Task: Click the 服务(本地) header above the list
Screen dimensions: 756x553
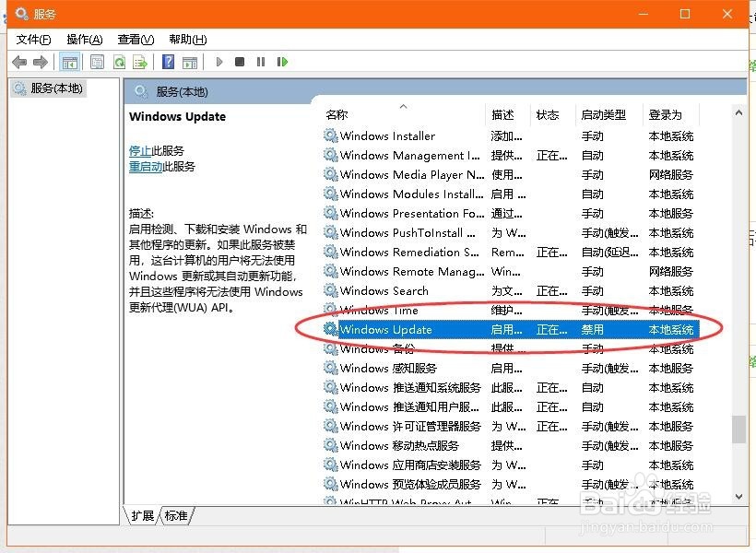Action: 182,91
